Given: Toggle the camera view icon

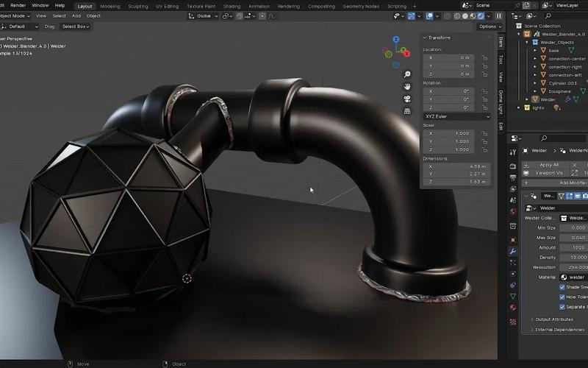Looking at the screenshot, I should [407, 99].
